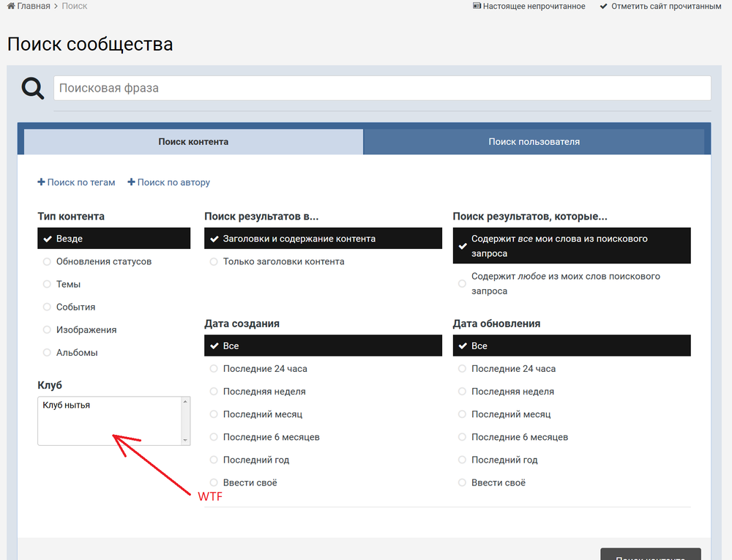Open 'Настоящее непрочитанное' link
Image resolution: width=732 pixels, height=560 pixels.
point(534,6)
